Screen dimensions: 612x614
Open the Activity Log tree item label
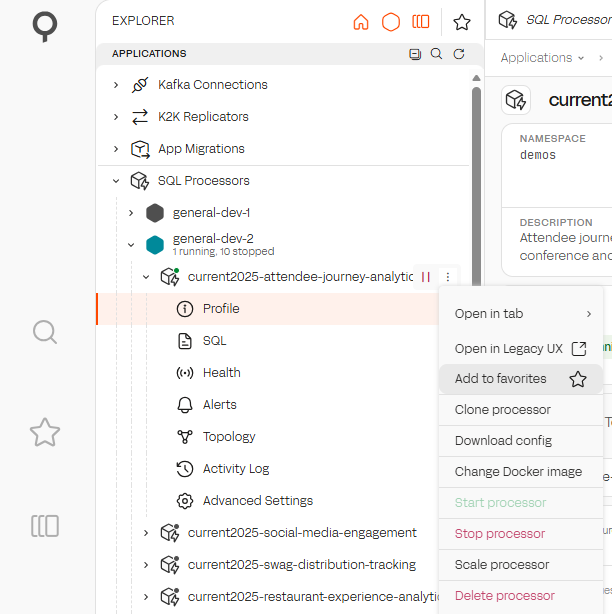point(236,469)
